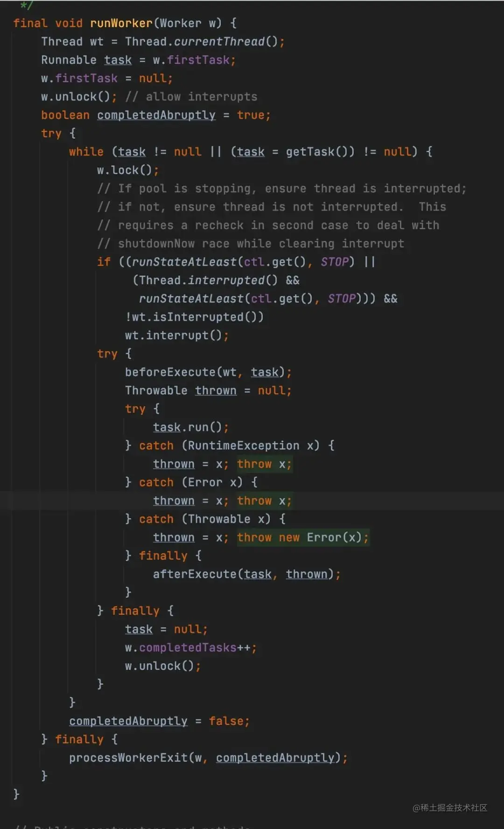The image size is (504, 829).
Task: Click the !wt.isInterrupted() expression
Action: pos(194,317)
